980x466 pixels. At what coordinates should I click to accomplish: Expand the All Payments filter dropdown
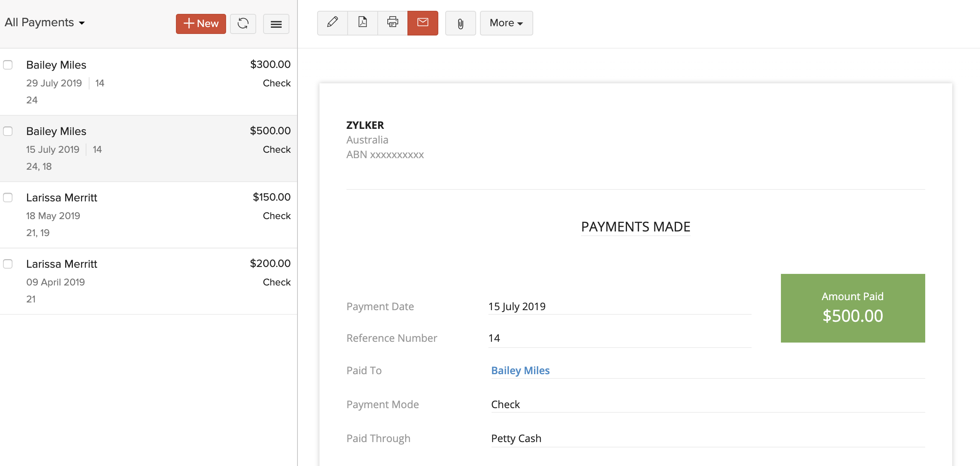click(45, 23)
